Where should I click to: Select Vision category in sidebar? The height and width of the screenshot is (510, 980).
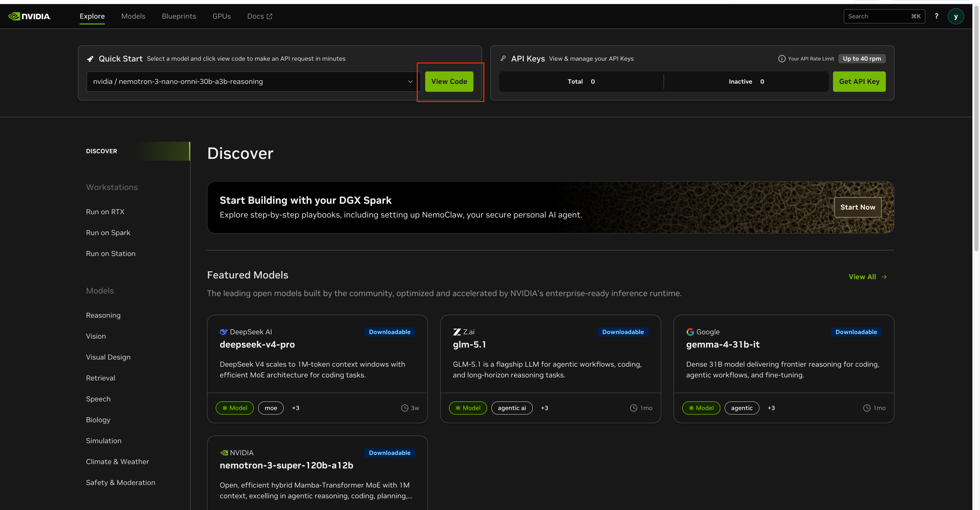coord(96,336)
